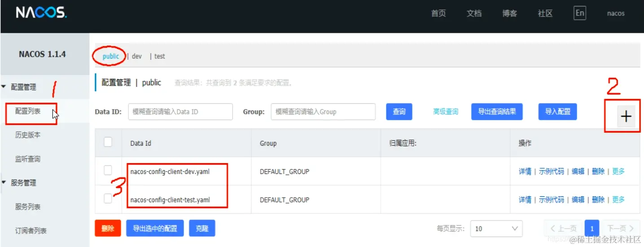Screen dimensions: 644x247
Task: Click 删除 for nacos-config-client-dev.yaml
Action: point(598,171)
